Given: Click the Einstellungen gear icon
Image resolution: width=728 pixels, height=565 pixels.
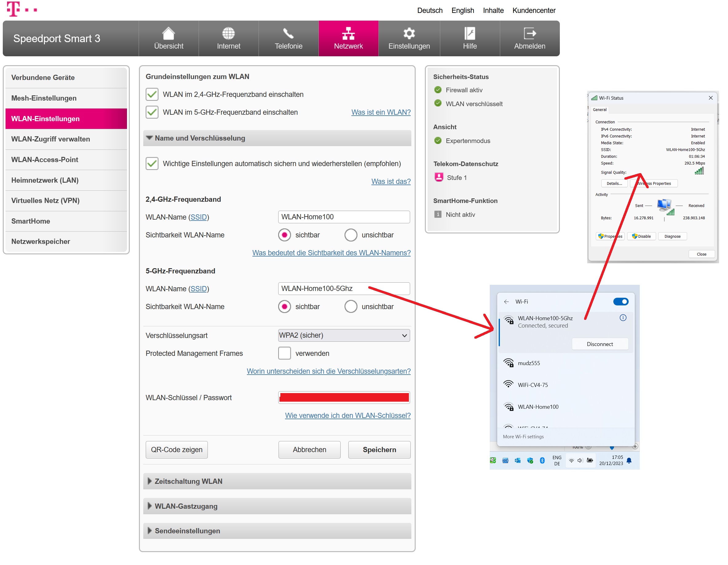Looking at the screenshot, I should coord(409,34).
